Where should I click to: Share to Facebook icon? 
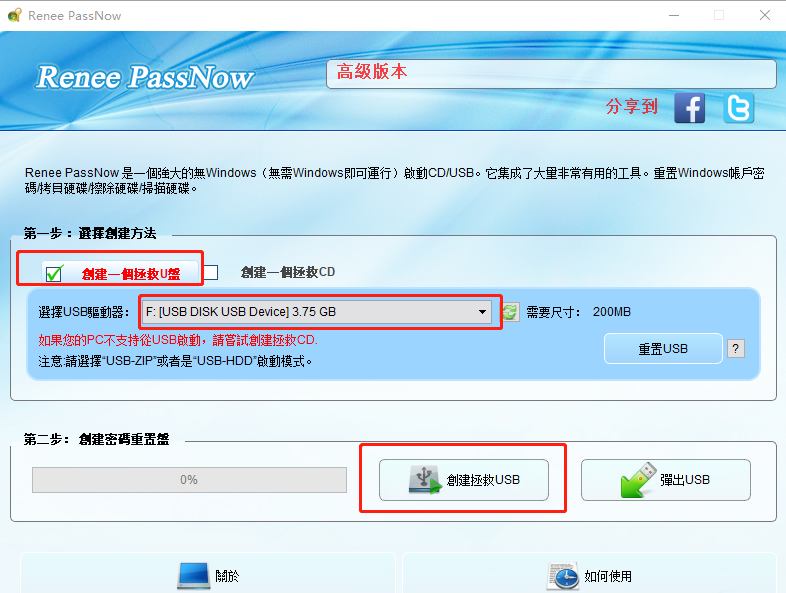pos(689,108)
